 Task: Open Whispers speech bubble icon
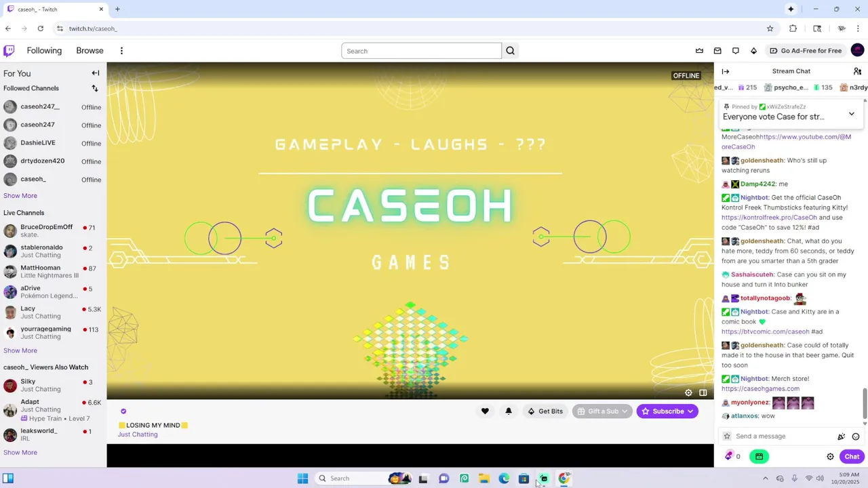[x=736, y=51]
